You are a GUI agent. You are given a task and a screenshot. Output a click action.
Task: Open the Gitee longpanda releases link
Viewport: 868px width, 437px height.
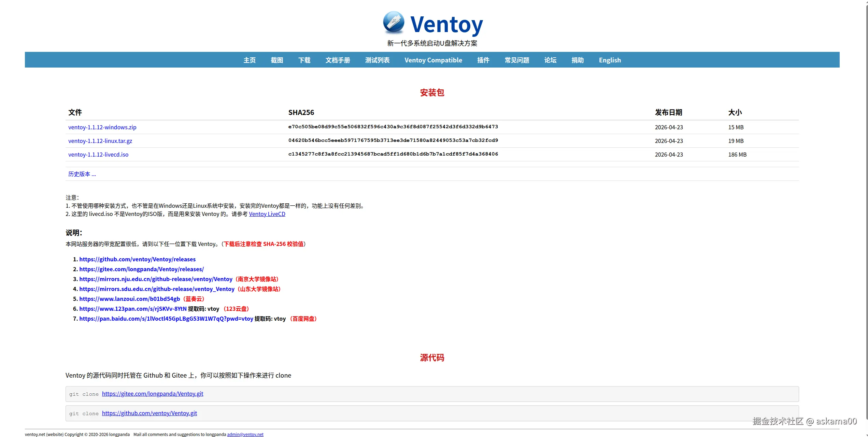(x=141, y=269)
